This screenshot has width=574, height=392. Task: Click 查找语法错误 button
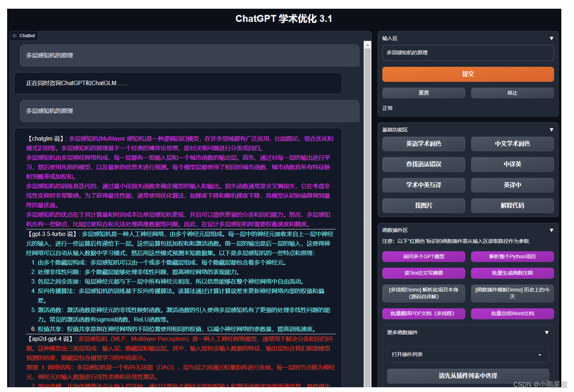424,164
